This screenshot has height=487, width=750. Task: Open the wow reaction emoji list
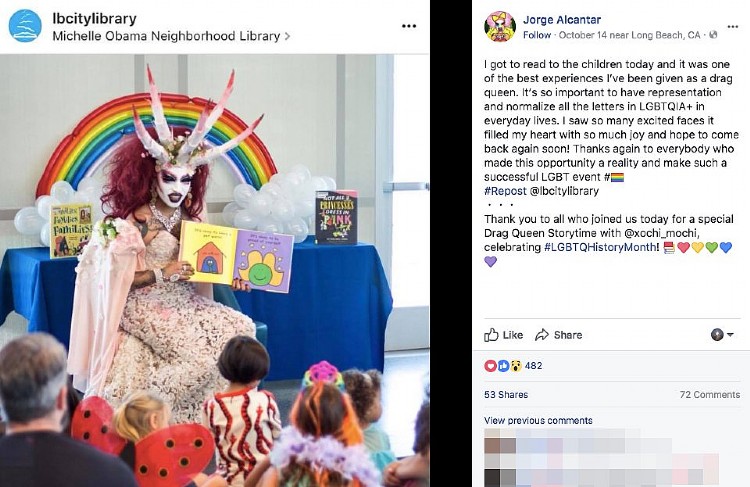pos(516,366)
